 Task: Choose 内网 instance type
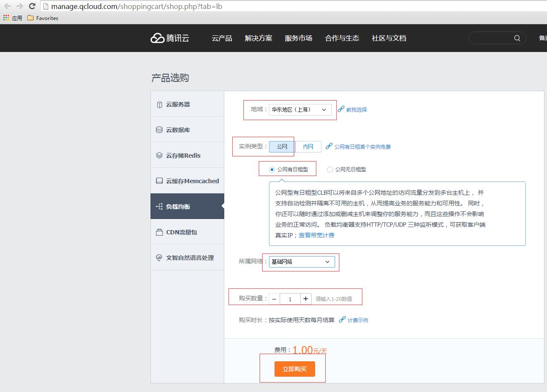coord(308,147)
